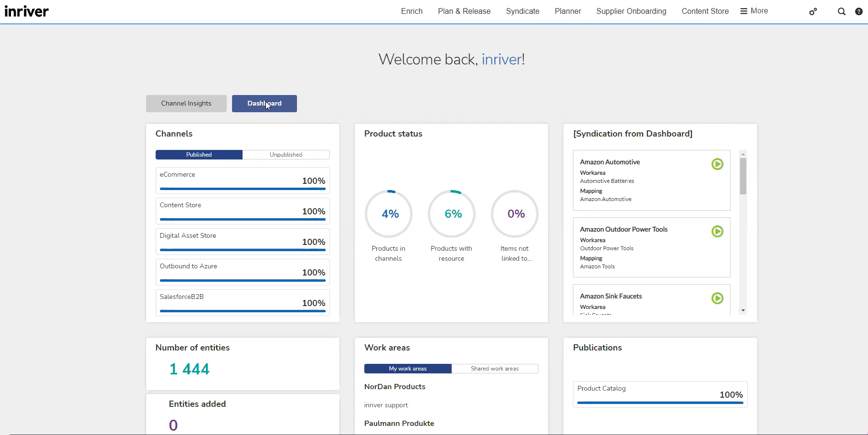Open search with the magnifier icon
868x435 pixels.
[x=841, y=11]
